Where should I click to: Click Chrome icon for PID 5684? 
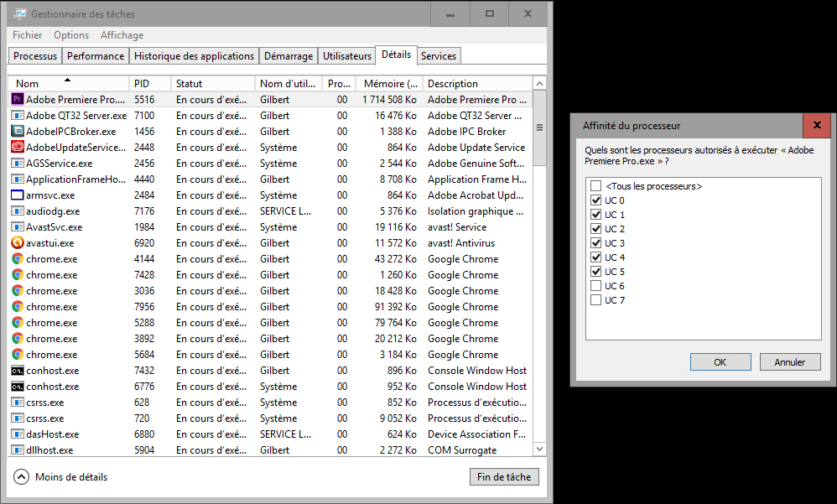pyautogui.click(x=18, y=355)
